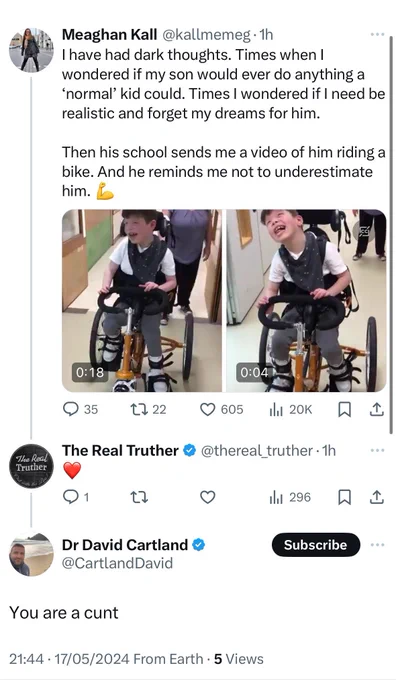This screenshot has width=396, height=680.
Task: Share The Real Truther's reply
Action: point(376,497)
